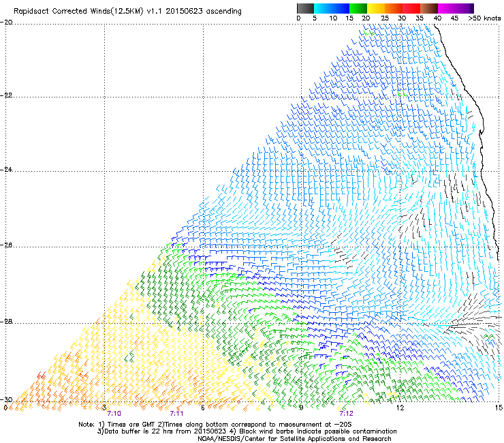
Task: Click the '25' legend tick label
Action: click(x=385, y=18)
